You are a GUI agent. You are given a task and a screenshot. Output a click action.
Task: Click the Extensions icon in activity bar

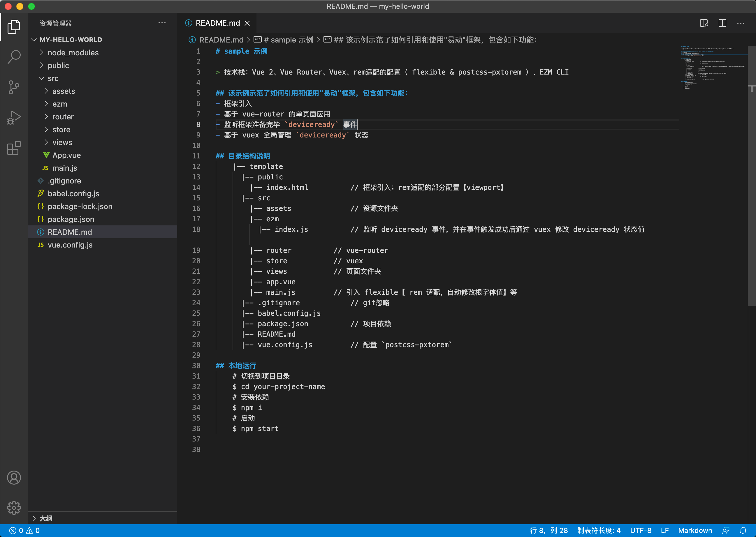coord(15,146)
